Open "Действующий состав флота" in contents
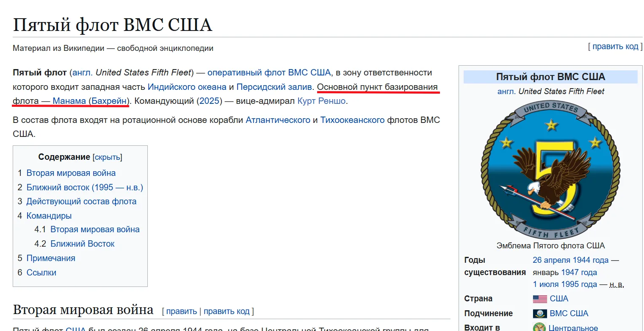The width and height of the screenshot is (644, 331). coord(81,201)
